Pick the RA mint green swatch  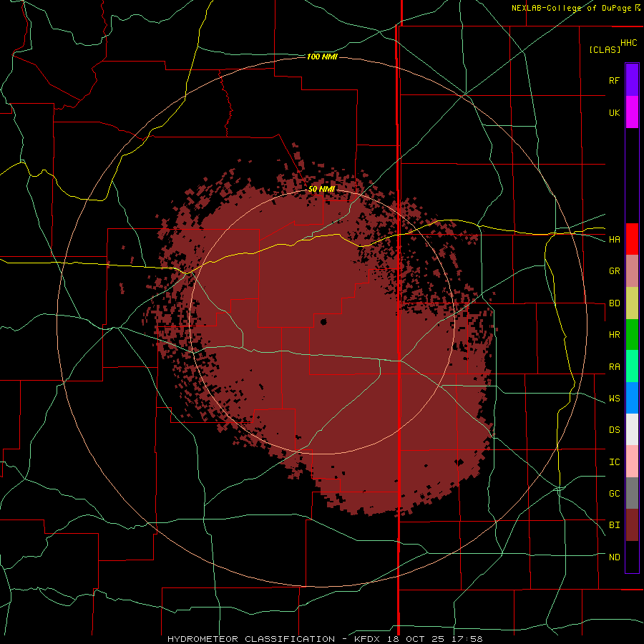632,366
